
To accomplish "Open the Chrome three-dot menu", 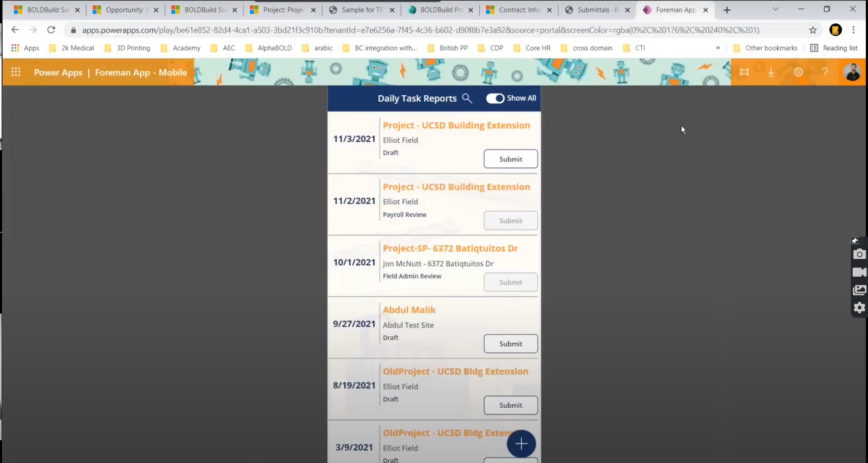I will pyautogui.click(x=853, y=30).
